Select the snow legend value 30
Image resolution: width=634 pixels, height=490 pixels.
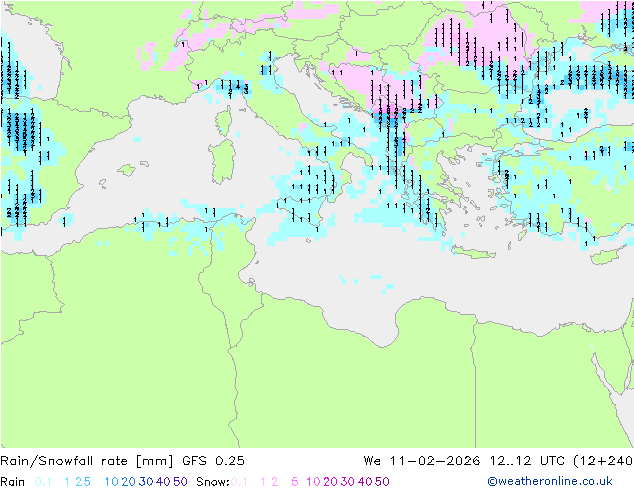[x=348, y=482]
